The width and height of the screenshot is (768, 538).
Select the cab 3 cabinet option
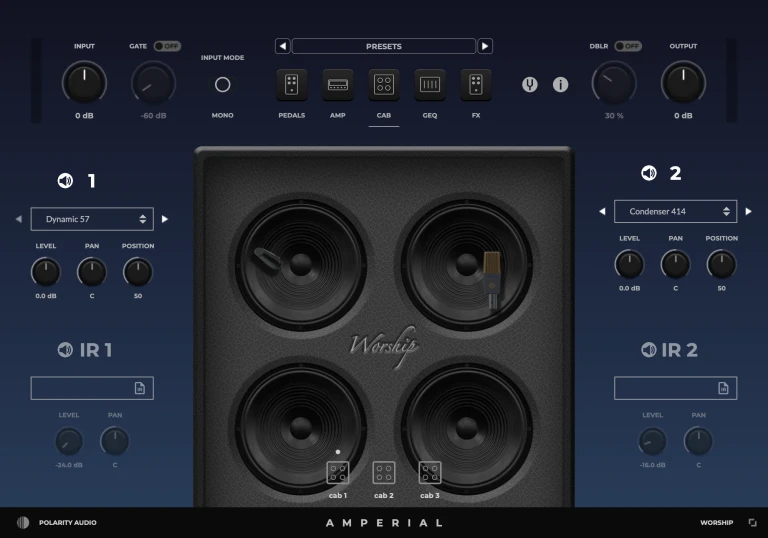pos(430,473)
